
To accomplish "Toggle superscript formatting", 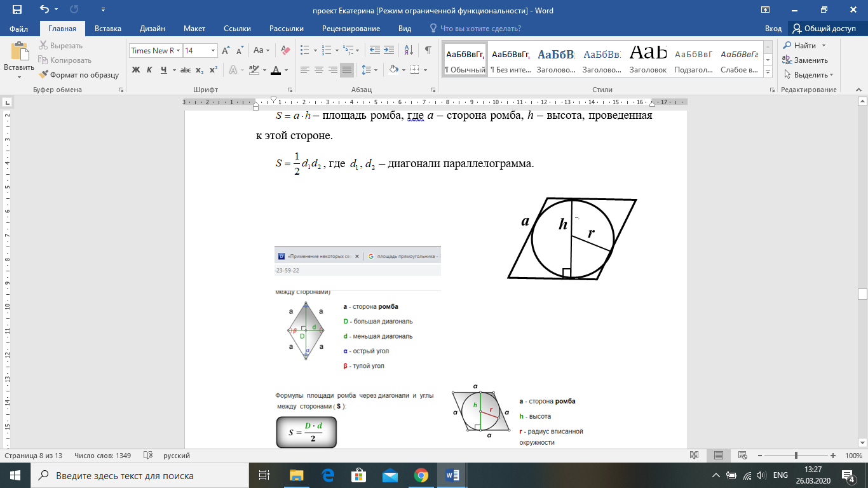I will point(214,70).
